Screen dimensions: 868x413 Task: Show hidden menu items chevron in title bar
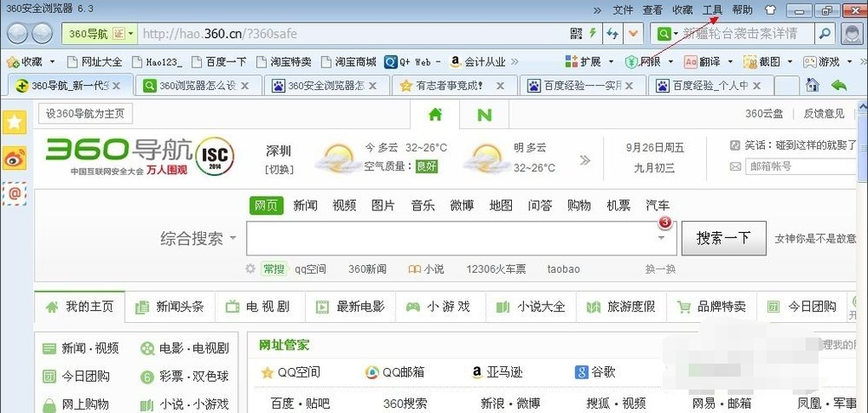coord(598,10)
